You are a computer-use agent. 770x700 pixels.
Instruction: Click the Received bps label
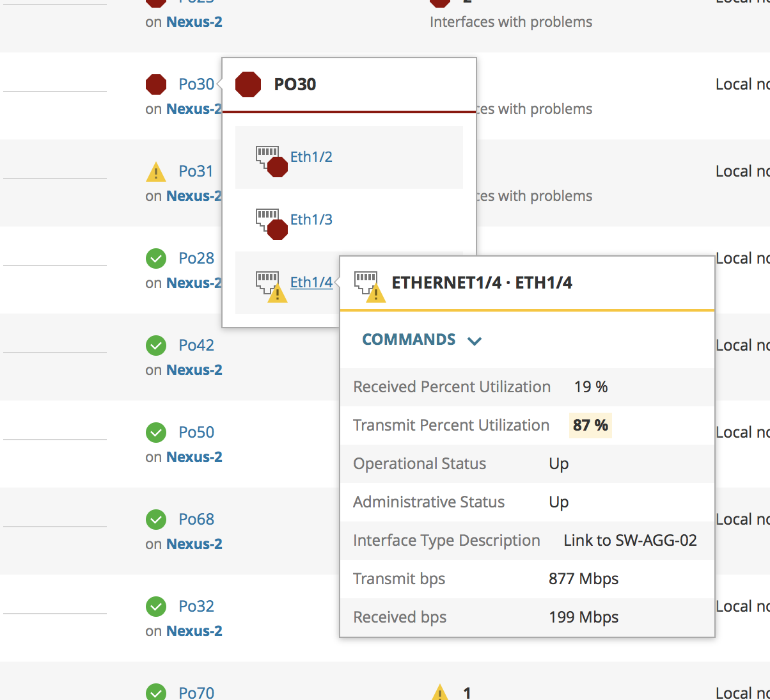pos(400,617)
